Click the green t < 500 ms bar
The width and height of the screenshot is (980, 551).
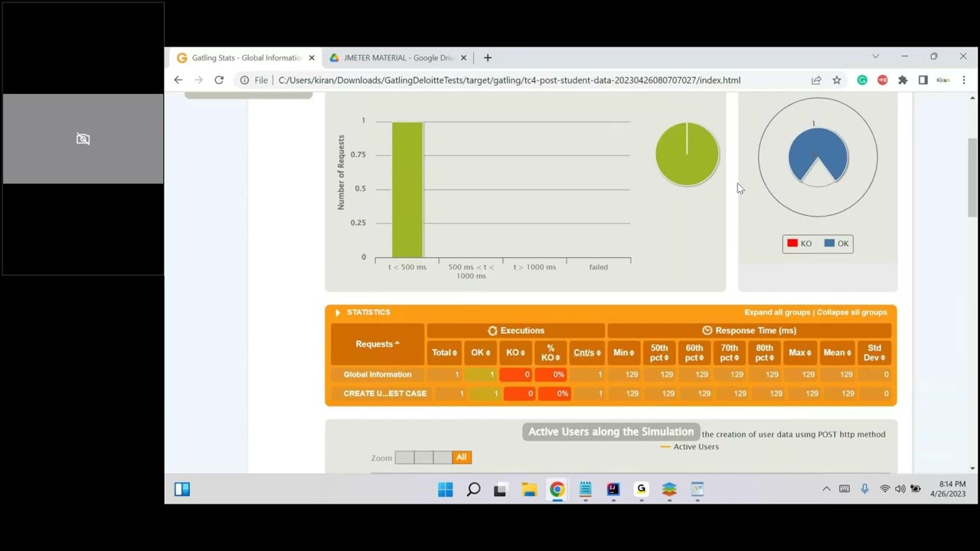pyautogui.click(x=407, y=190)
